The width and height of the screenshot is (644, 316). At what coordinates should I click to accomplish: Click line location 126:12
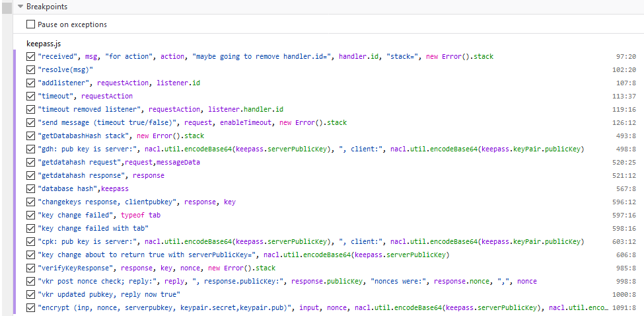(x=624, y=122)
